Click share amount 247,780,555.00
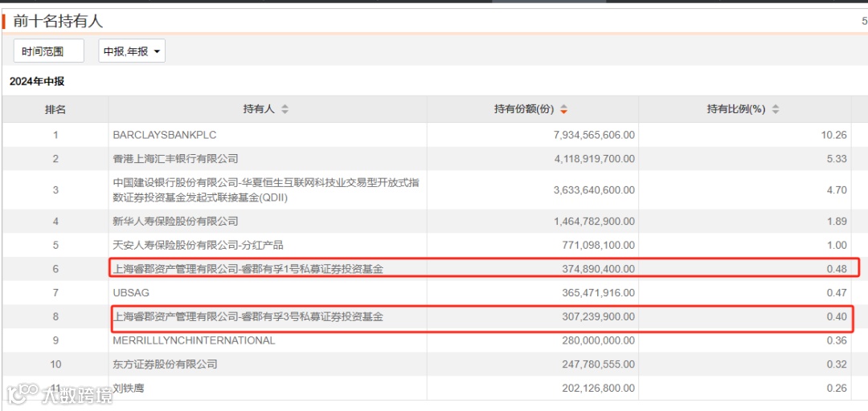Viewport: 868px width, 411px height. (x=600, y=364)
